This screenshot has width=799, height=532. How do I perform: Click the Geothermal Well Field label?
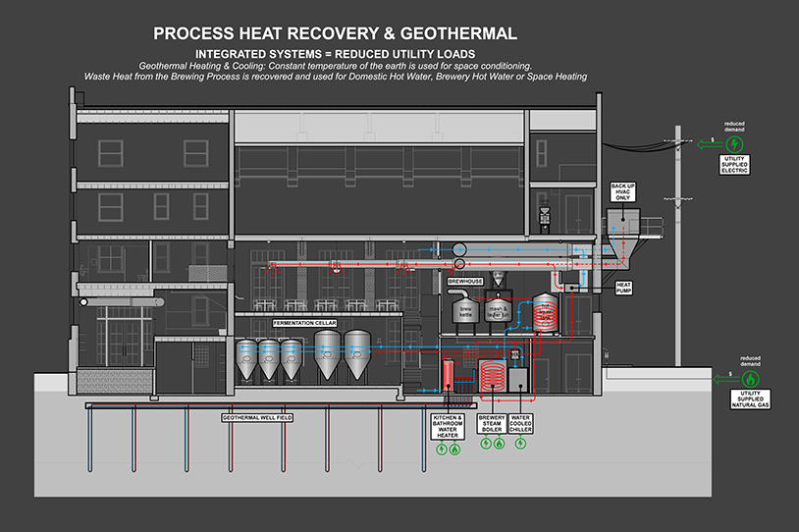(x=259, y=418)
